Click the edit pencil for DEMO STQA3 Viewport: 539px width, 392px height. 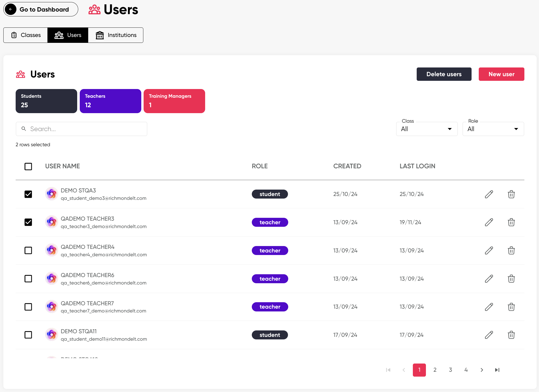[x=489, y=194]
